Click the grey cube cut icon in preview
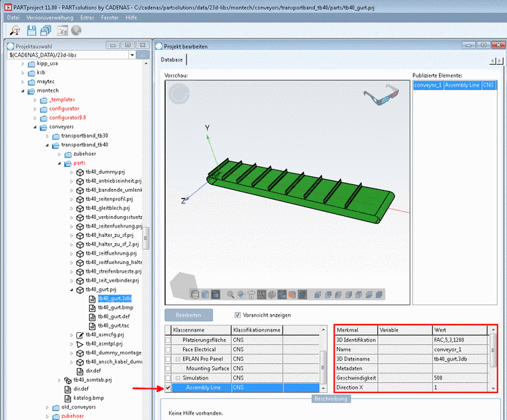This screenshot has height=420, width=507. 272,294
